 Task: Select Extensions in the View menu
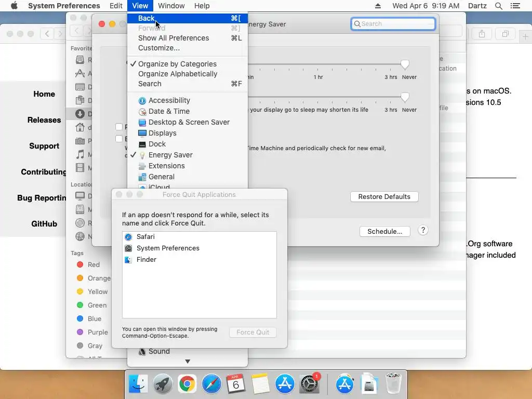click(188, 166)
